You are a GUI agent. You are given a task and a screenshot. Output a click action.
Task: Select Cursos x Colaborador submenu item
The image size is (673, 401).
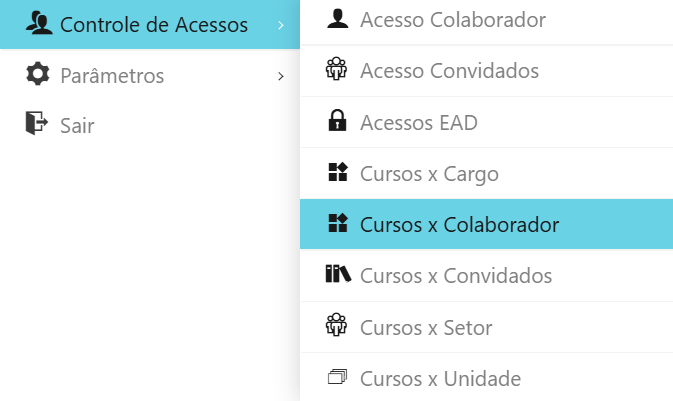point(486,224)
